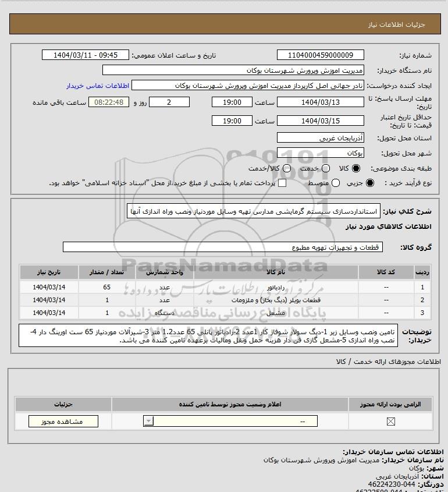Select the خدمت radio button
Screen dimensions: 448x492
point(326,168)
